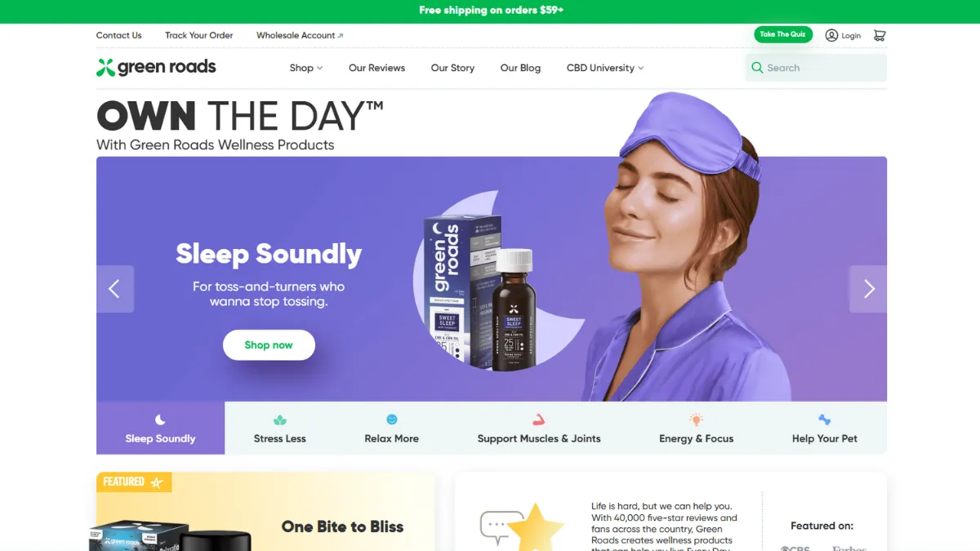The height and width of the screenshot is (551, 980).
Task: Click the Login user icon
Action: pos(831,35)
